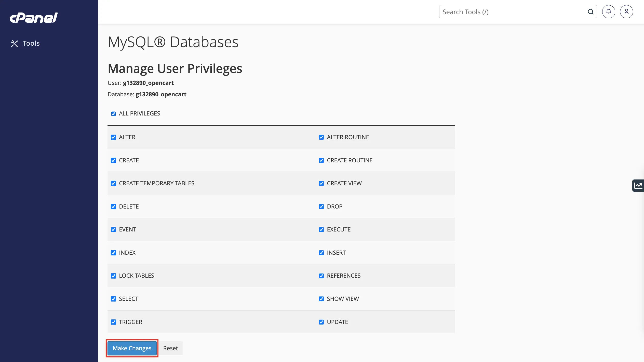The width and height of the screenshot is (644, 362).
Task: Toggle the DELETE privilege checkbox
Action: 113,207
